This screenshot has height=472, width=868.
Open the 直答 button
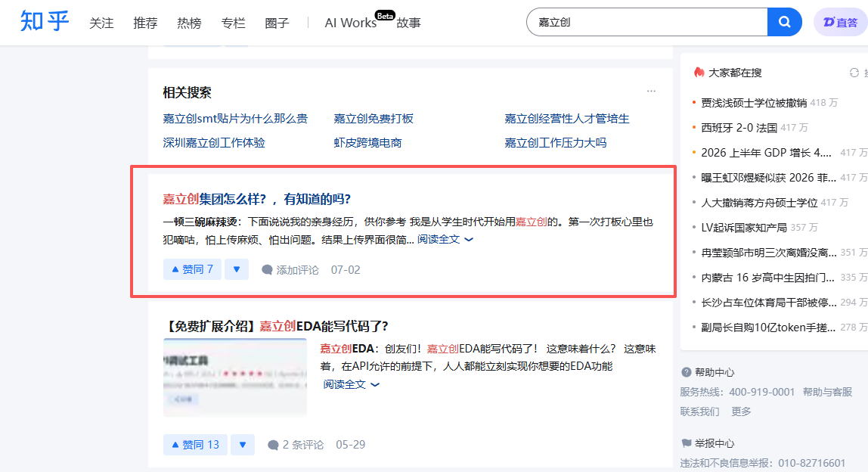pos(840,22)
